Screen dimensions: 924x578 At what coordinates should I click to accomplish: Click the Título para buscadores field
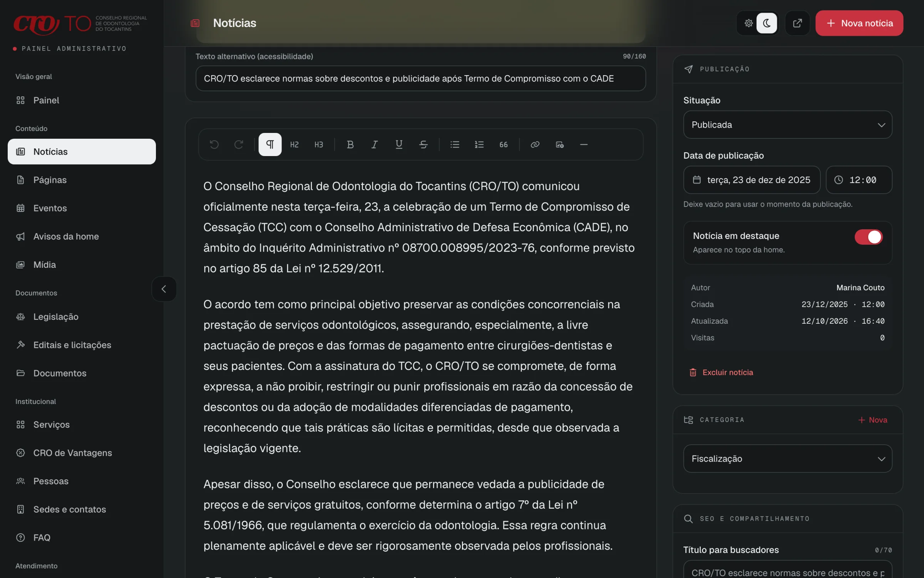(788, 570)
